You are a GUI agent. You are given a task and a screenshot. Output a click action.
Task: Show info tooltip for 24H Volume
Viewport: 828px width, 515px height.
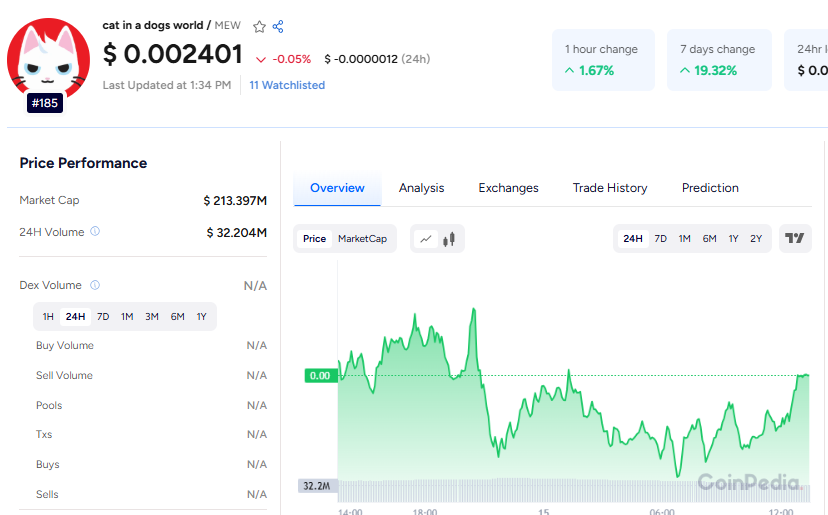click(x=95, y=231)
